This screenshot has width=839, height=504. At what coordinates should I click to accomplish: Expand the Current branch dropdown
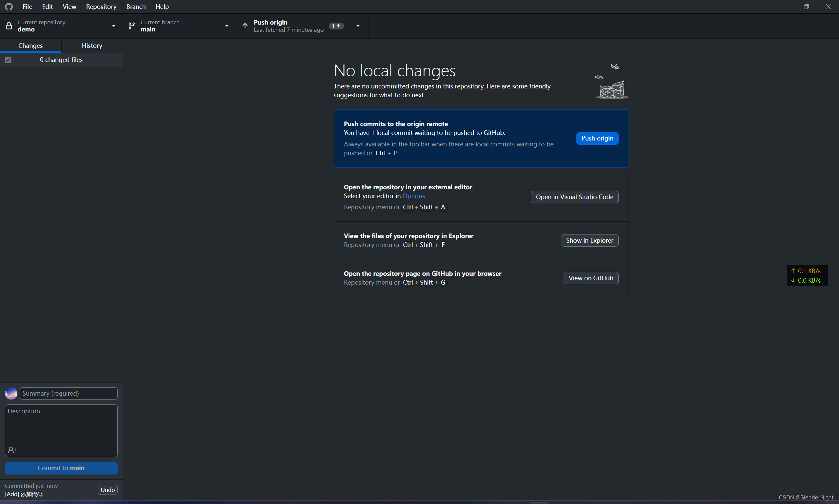227,26
